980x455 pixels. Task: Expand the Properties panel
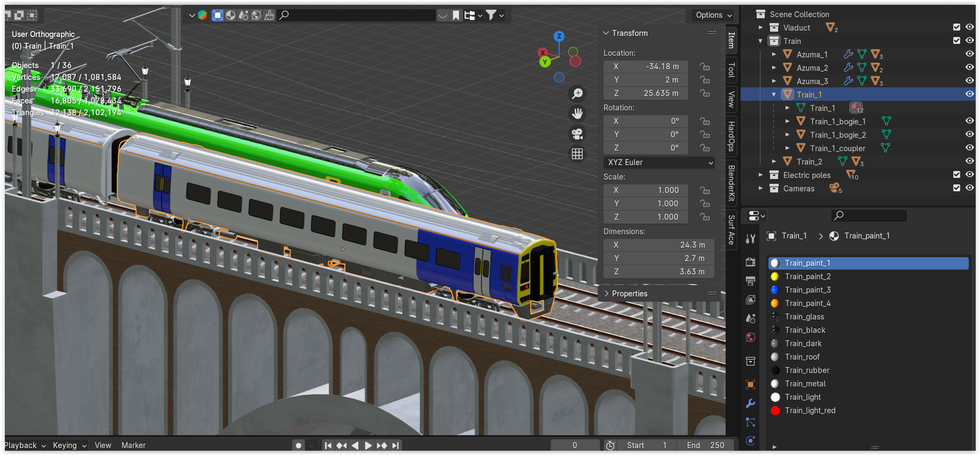pos(606,294)
